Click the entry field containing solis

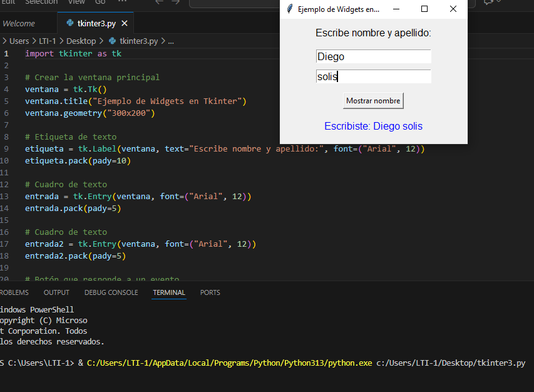click(x=373, y=77)
